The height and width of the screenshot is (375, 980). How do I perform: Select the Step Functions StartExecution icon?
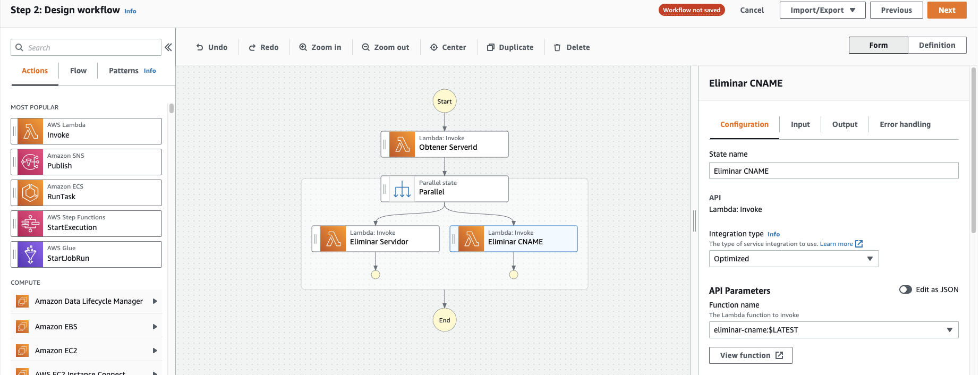point(30,224)
